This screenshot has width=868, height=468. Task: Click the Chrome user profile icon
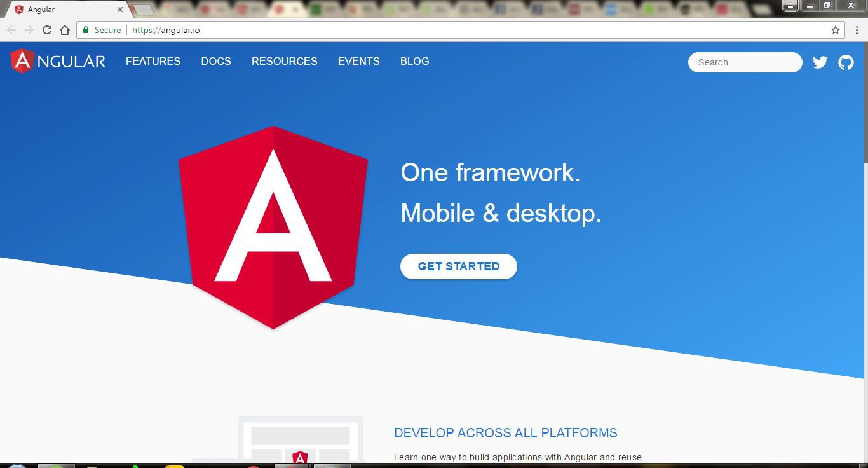click(x=790, y=5)
